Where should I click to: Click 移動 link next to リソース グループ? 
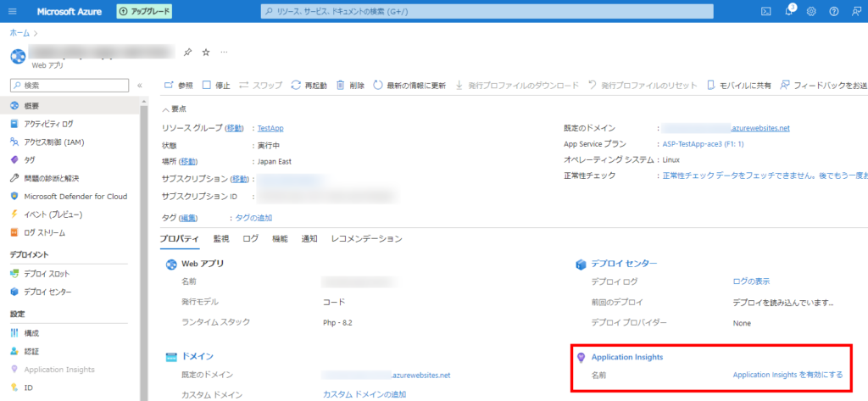point(234,128)
